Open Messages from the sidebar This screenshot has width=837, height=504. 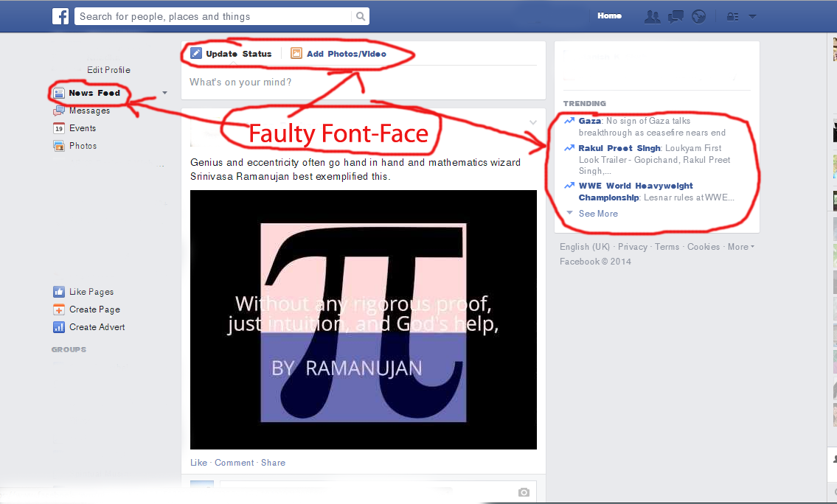tap(90, 111)
